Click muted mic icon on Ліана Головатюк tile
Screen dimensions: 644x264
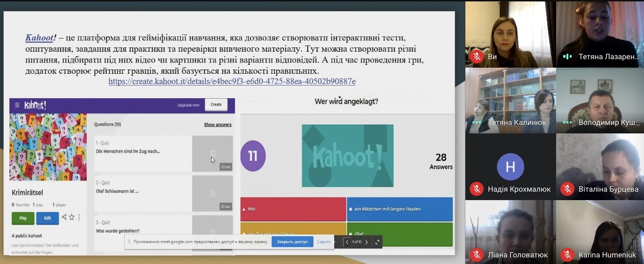tap(477, 255)
